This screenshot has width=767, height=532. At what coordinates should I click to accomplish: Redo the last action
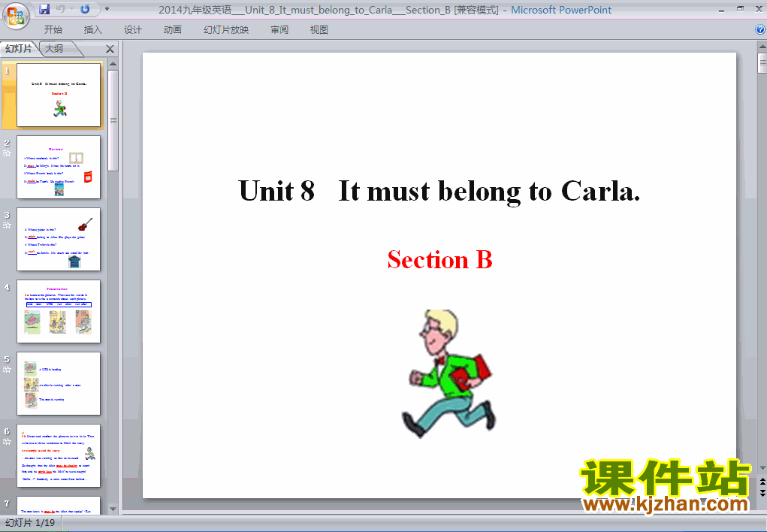coord(85,9)
